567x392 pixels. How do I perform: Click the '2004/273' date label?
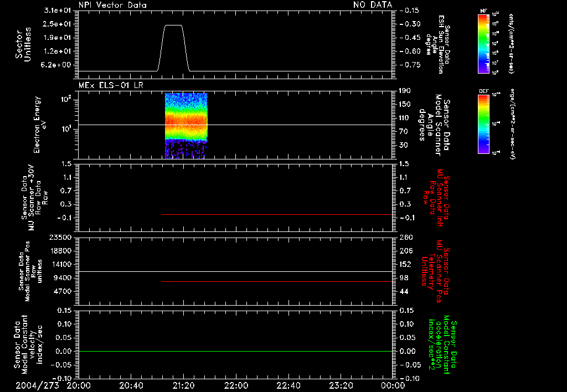[x=37, y=385]
